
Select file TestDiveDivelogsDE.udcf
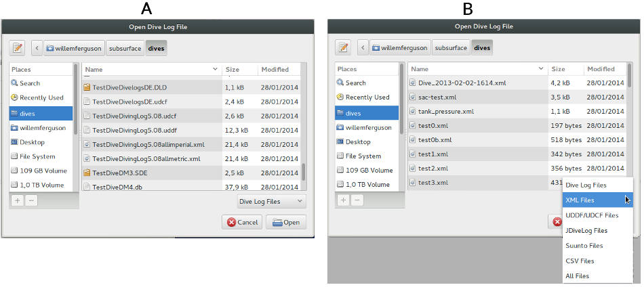[191, 102]
